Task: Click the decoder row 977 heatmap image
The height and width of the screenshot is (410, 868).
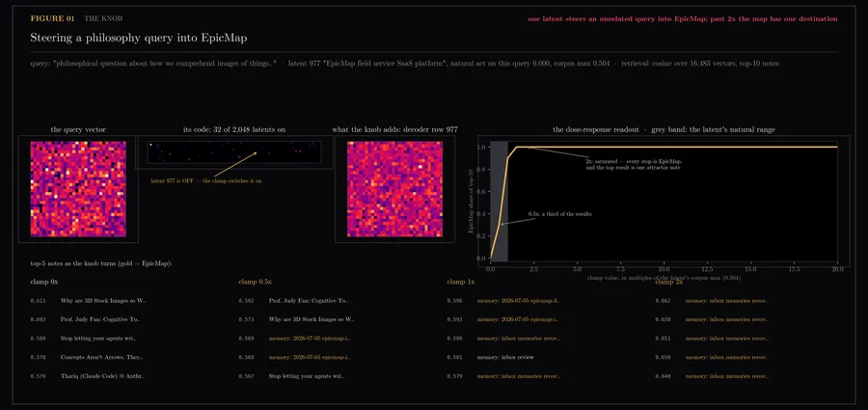Action: pyautogui.click(x=394, y=189)
